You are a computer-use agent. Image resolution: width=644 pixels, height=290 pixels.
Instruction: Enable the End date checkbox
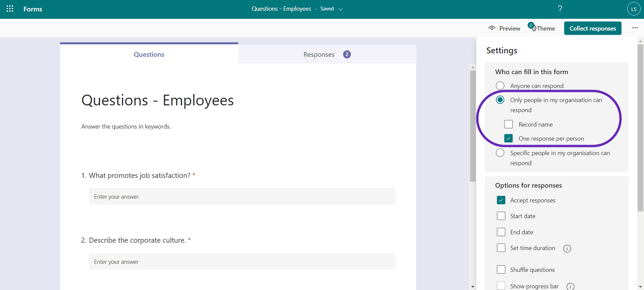[x=501, y=232]
